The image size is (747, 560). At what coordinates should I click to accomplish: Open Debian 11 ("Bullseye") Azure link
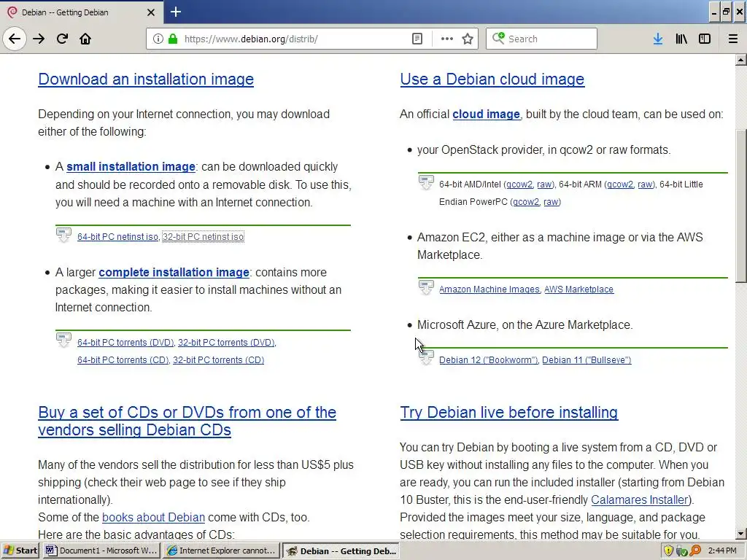(x=587, y=360)
